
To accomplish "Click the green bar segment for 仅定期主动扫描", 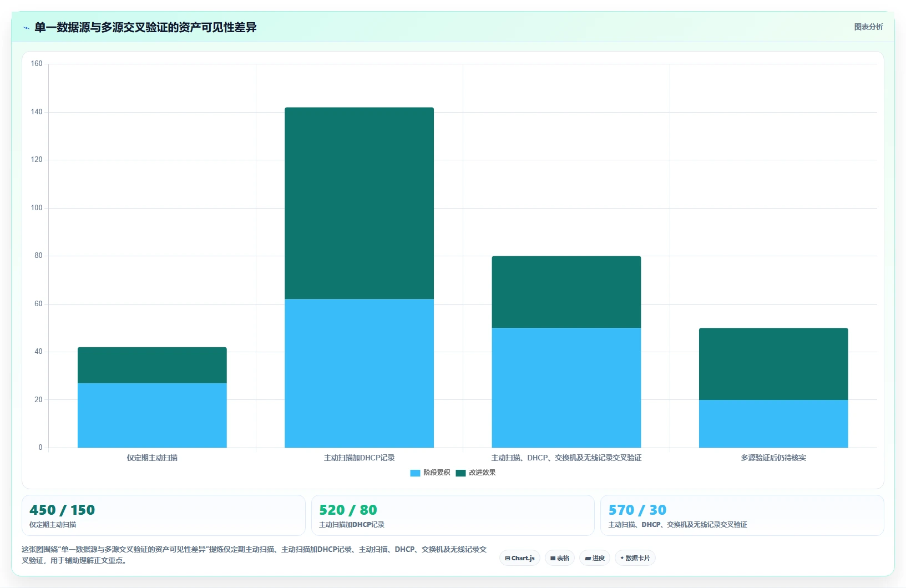I will (x=152, y=365).
